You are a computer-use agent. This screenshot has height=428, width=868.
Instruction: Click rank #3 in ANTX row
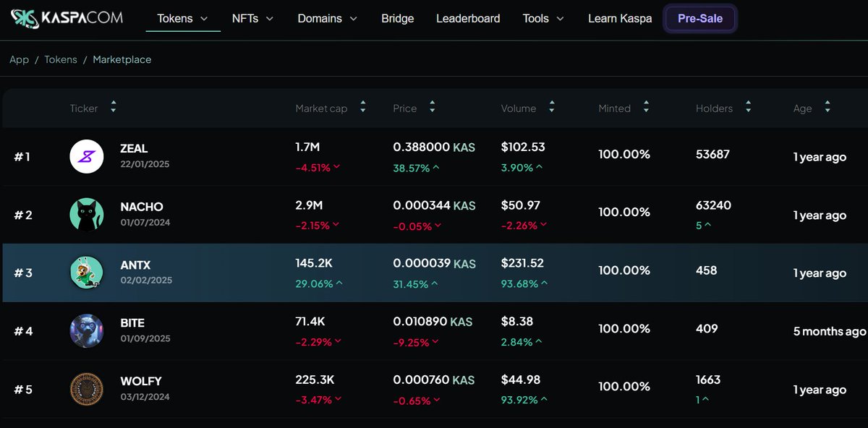tap(23, 273)
